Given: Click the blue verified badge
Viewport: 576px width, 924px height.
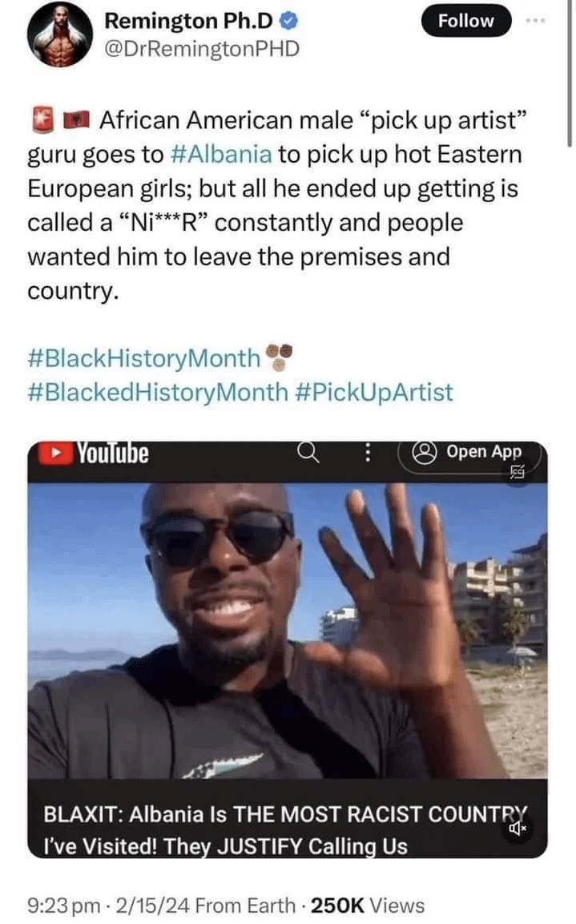Looking at the screenshot, I should pos(288,21).
